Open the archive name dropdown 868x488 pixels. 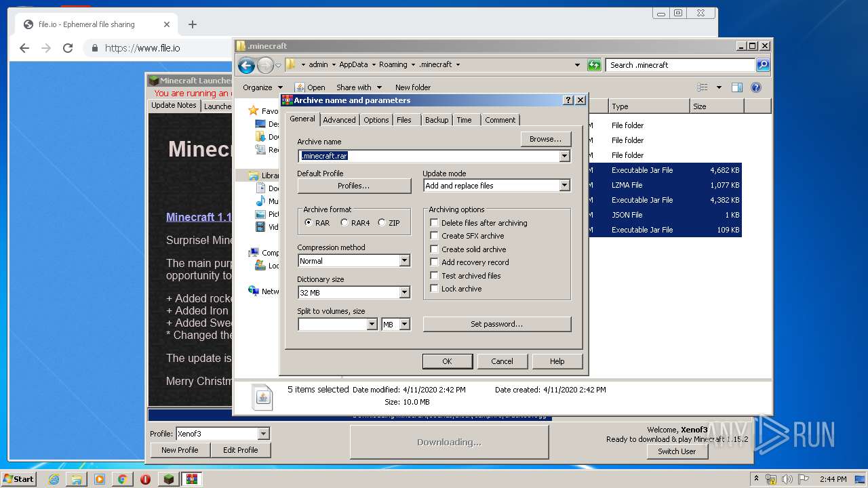pos(564,156)
